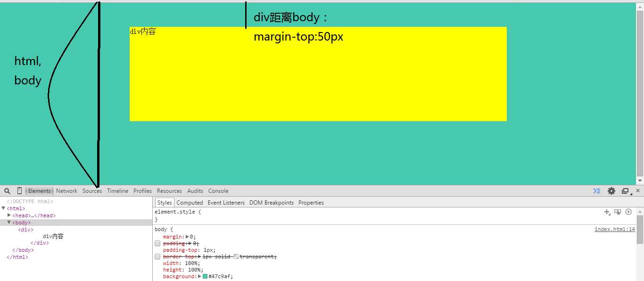The width and height of the screenshot is (644, 281).
Task: Click the magnifier inspect element icon
Action: [7, 191]
